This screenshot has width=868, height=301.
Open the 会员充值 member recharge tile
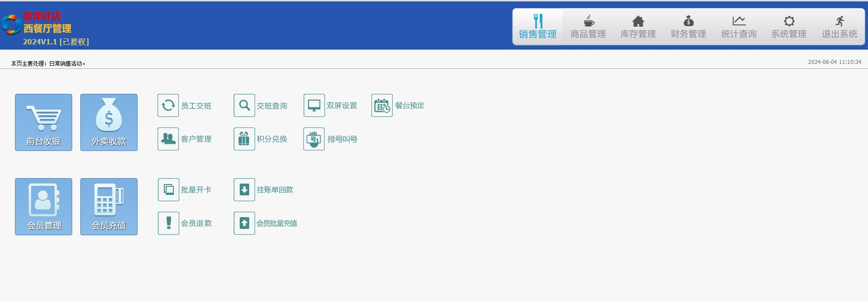coord(109,207)
